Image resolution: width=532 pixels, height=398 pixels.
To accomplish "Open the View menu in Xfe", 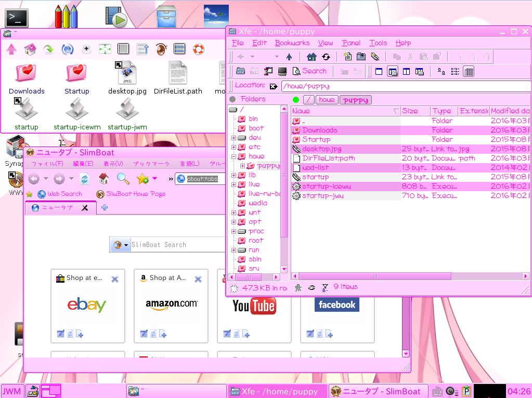I will pyautogui.click(x=326, y=43).
